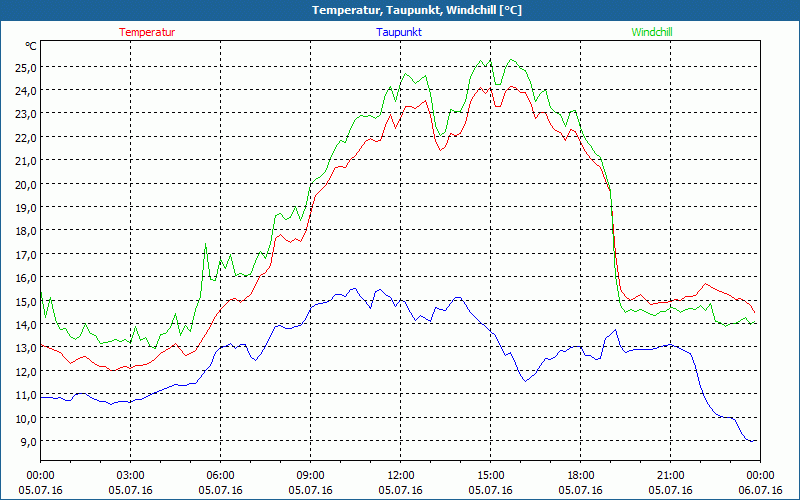Click the 21:00 time axis label
The width and height of the screenshot is (800, 500).
[670, 476]
